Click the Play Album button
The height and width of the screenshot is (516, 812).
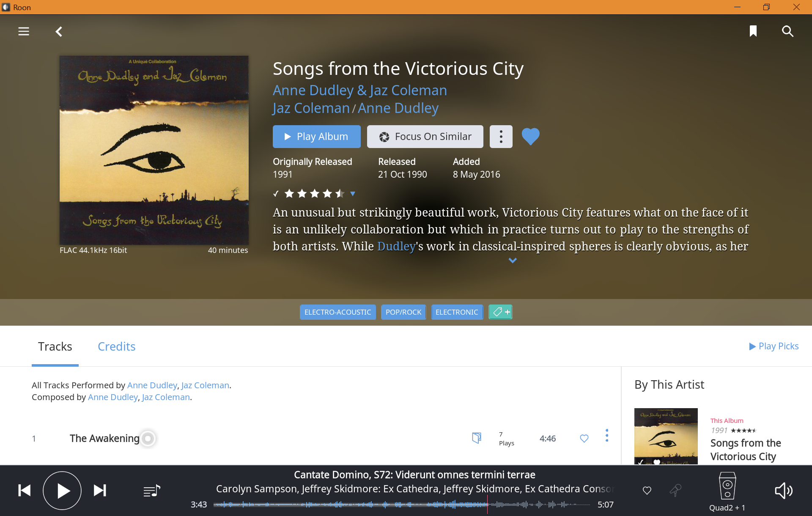click(317, 137)
